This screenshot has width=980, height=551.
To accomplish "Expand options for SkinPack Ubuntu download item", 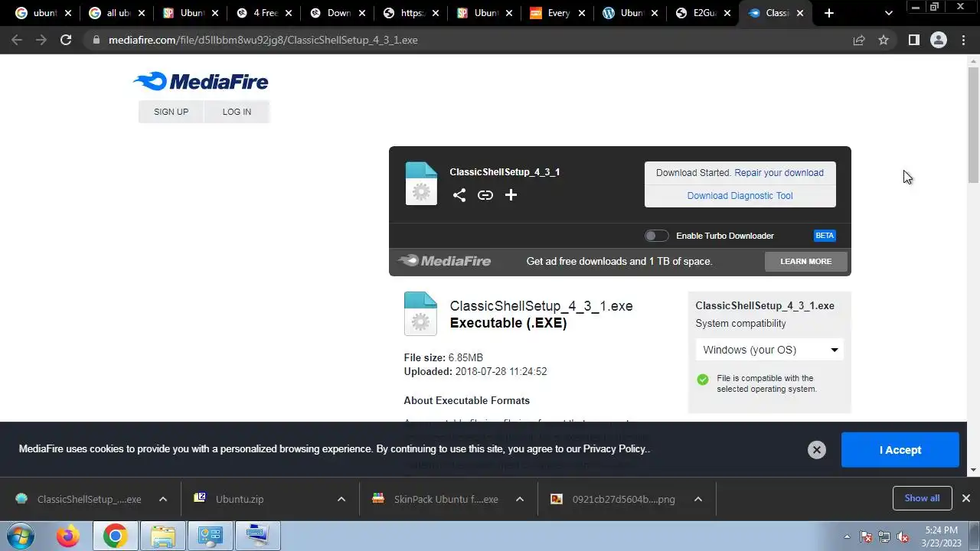I will (519, 499).
